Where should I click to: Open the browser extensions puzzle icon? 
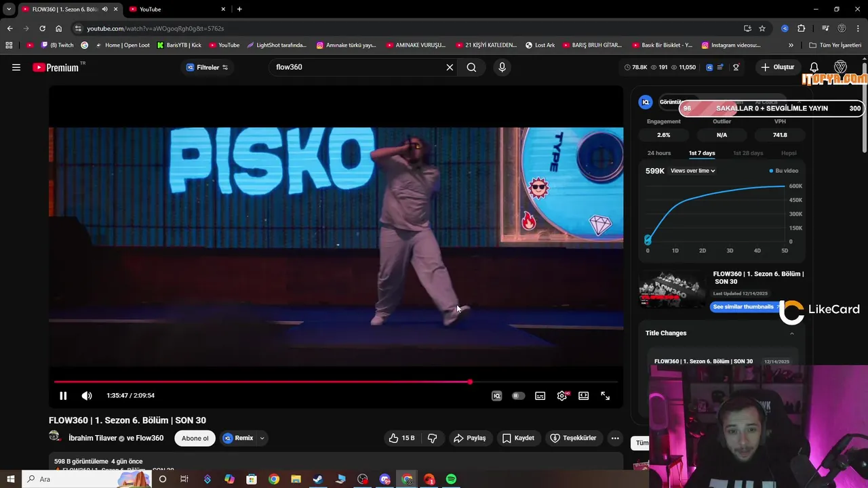click(801, 28)
